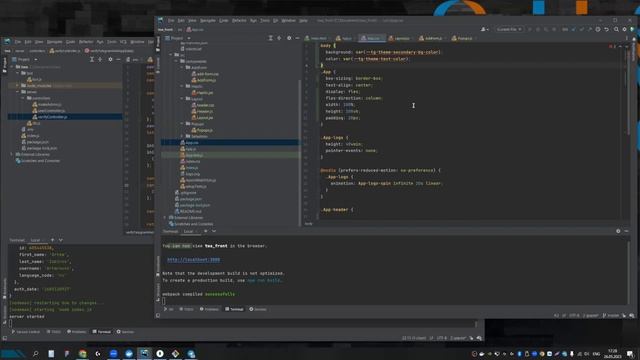Open the notification center on the taskbar
This screenshot has height=360, width=640.
point(631,353)
